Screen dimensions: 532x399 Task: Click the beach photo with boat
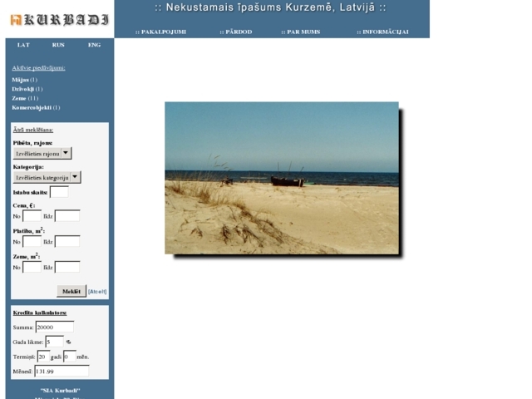281,178
